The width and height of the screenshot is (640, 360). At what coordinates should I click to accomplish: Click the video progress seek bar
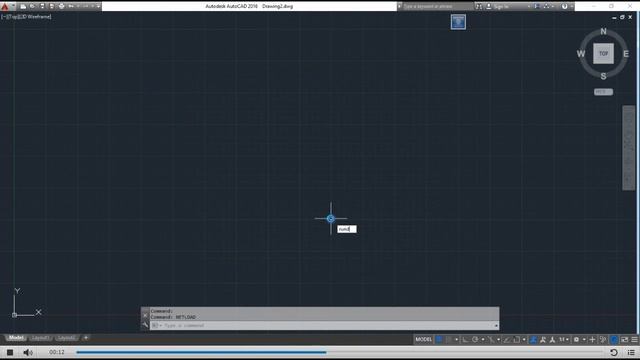click(340, 352)
